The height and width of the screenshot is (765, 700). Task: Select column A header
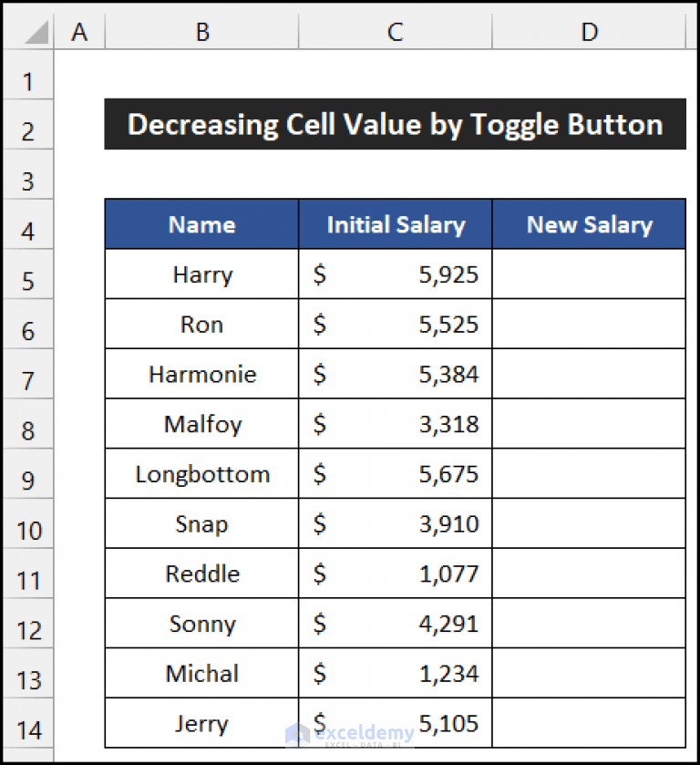(x=80, y=31)
